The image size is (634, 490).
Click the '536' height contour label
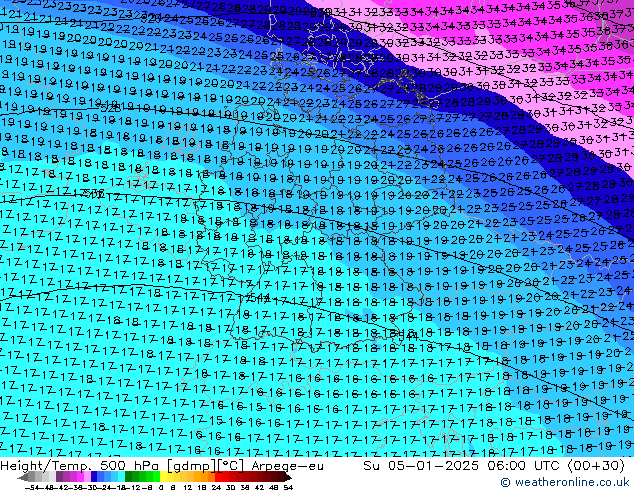(x=94, y=193)
